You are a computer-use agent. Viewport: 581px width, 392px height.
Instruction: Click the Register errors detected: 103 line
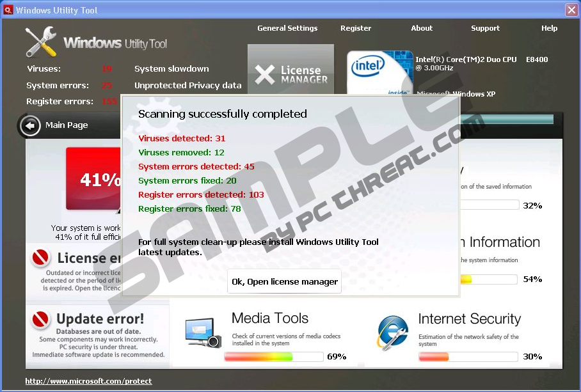(x=201, y=194)
